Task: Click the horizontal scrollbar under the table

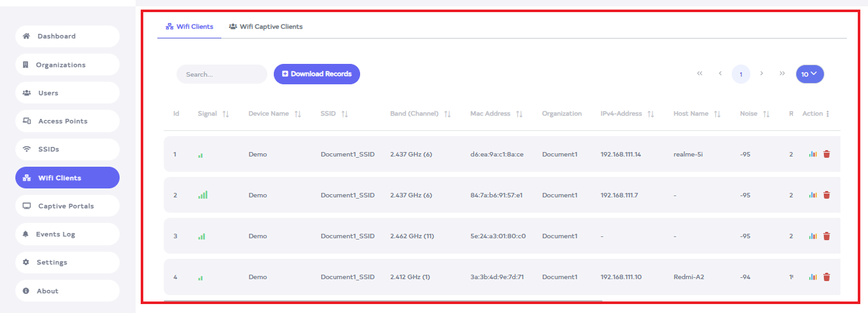Action: point(383,300)
